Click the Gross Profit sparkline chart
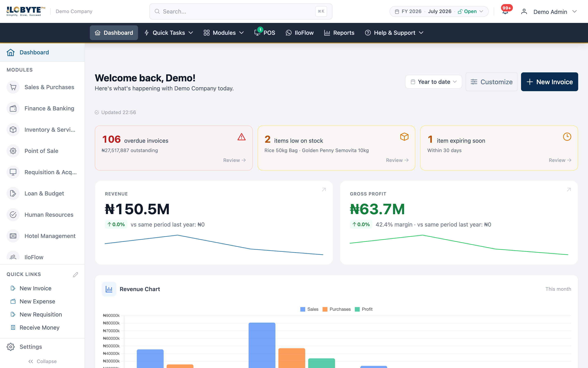Viewport: 588px width, 368px height. (459, 245)
